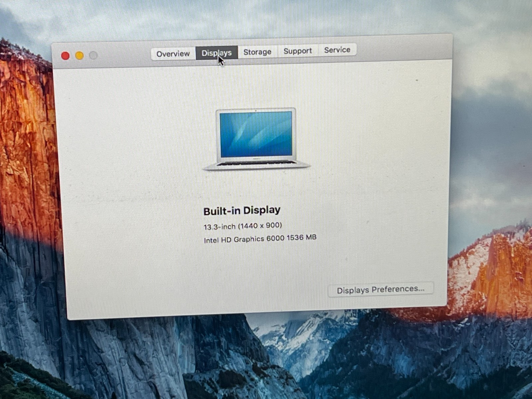Image resolution: width=532 pixels, height=399 pixels.
Task: Click the Intel HD Graphics 6000 1536 MB line
Action: pos(260,239)
